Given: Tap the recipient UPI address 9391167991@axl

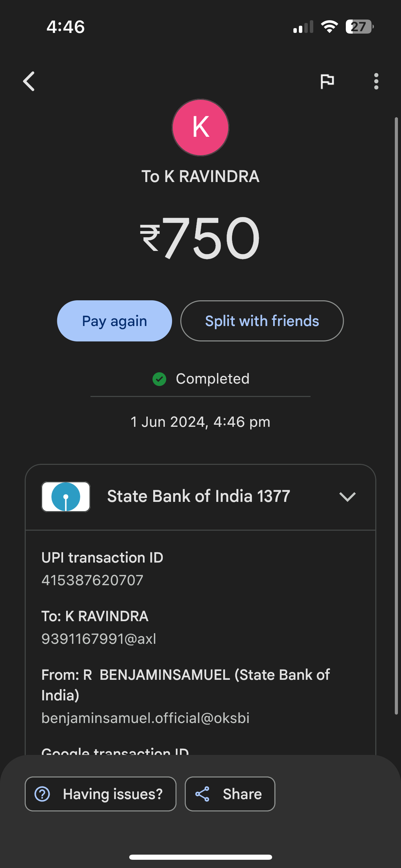Looking at the screenshot, I should (x=99, y=639).
